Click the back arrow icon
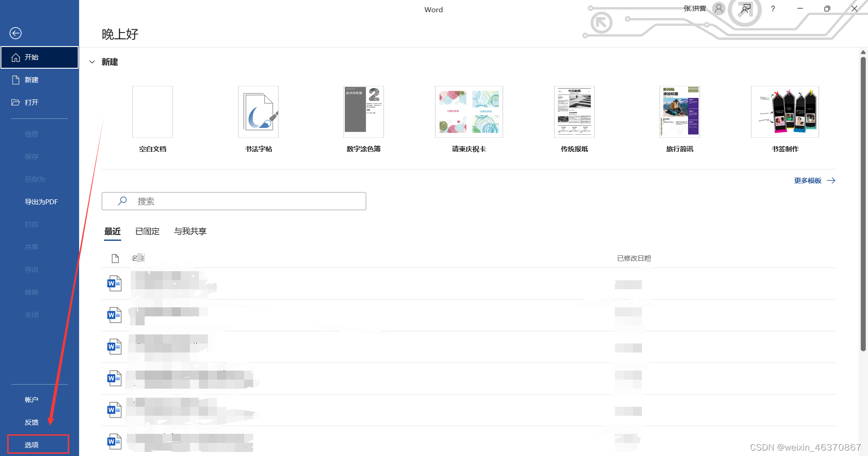Image resolution: width=868 pixels, height=456 pixels. click(15, 33)
